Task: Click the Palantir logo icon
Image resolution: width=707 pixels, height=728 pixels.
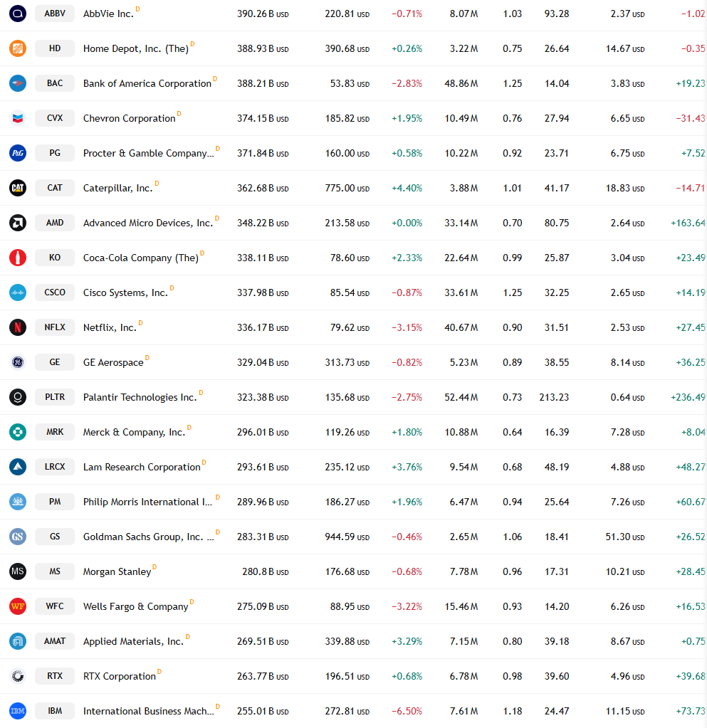Action: [x=18, y=397]
